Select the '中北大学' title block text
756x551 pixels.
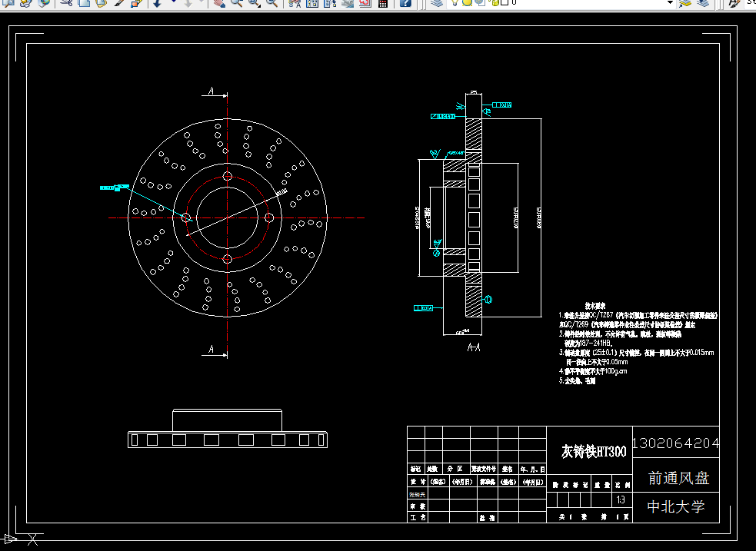coord(675,506)
